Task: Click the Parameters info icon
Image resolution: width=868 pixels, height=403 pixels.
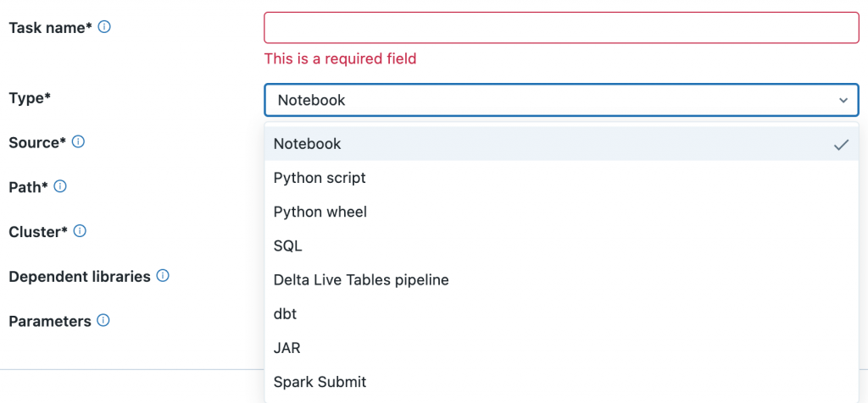Action: tap(103, 321)
